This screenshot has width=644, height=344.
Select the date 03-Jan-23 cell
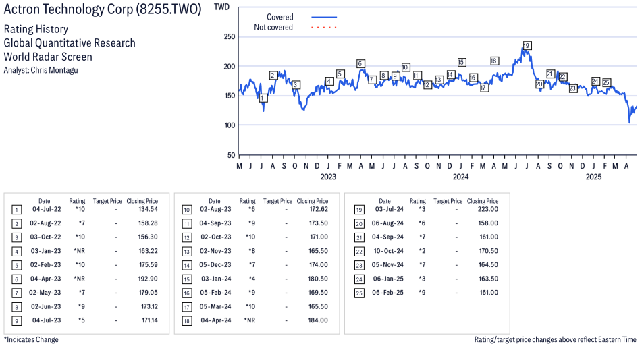click(46, 251)
